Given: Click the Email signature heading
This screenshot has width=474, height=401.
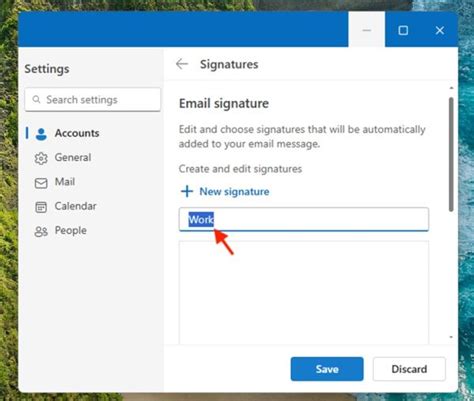Looking at the screenshot, I should tap(224, 104).
